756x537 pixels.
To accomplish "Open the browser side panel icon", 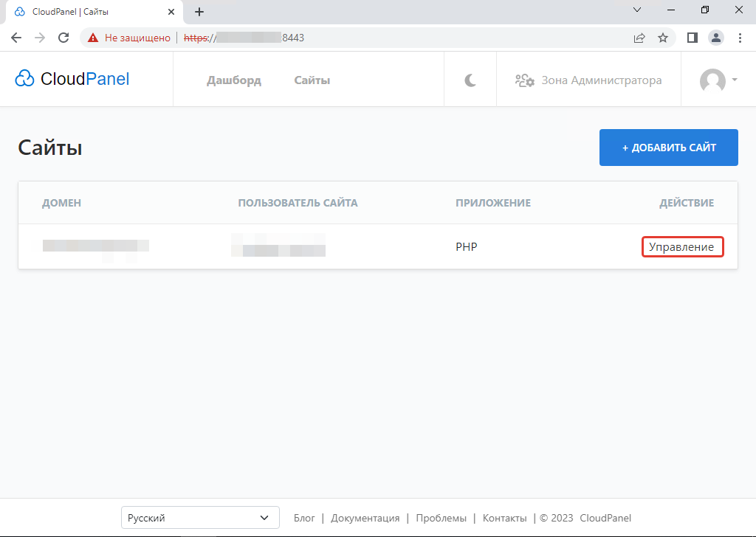I will coord(693,37).
